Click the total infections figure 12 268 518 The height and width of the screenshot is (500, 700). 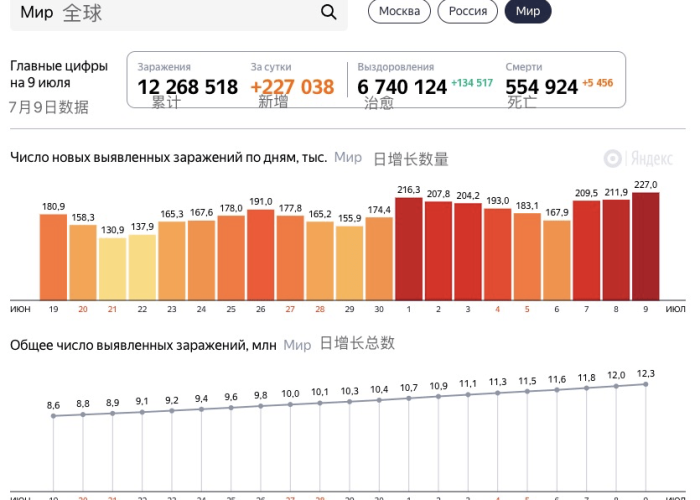(188, 87)
